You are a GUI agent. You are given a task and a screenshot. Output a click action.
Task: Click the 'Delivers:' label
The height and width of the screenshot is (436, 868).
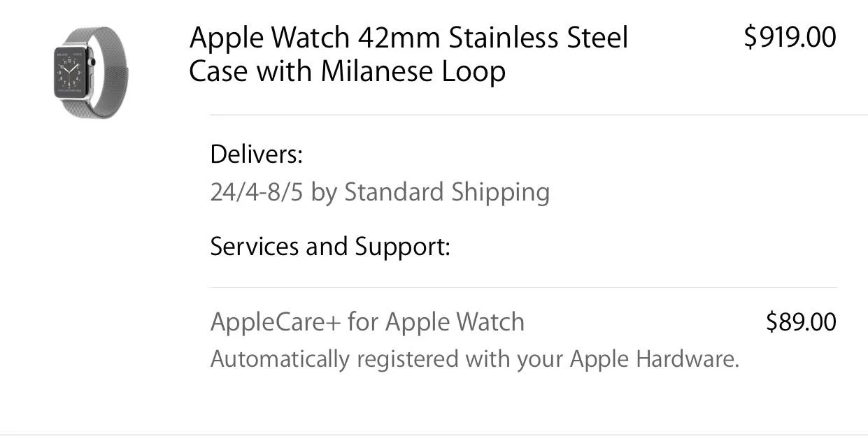(x=256, y=154)
